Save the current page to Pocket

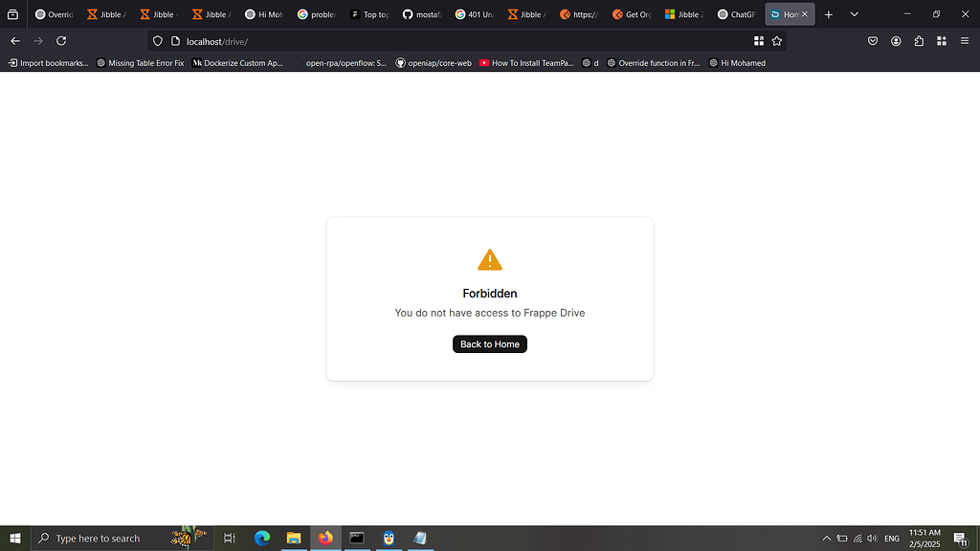(x=873, y=41)
